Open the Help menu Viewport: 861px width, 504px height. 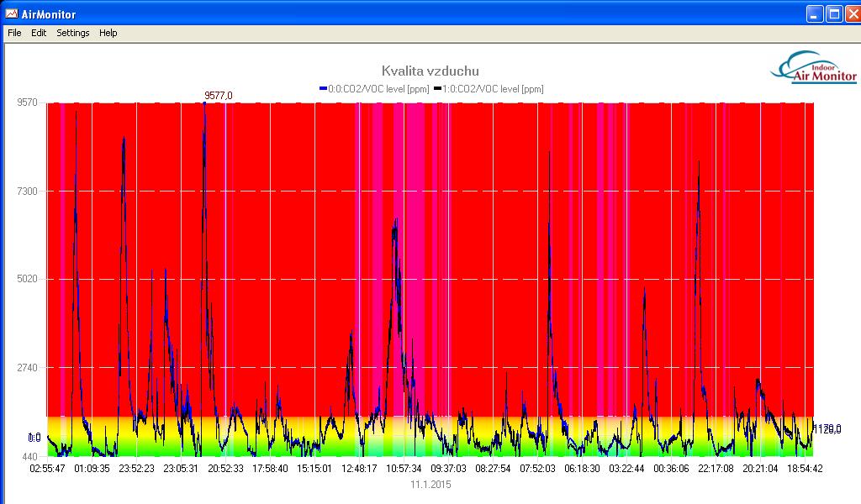point(108,33)
